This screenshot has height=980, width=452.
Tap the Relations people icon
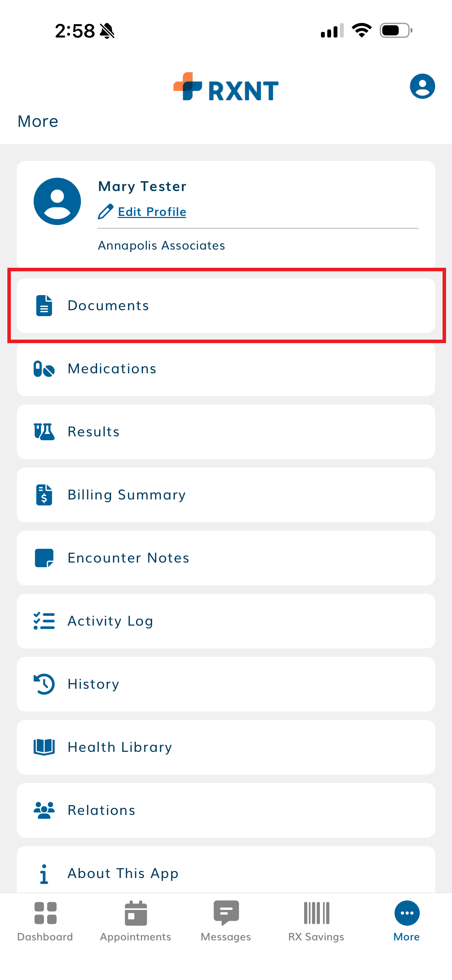pyautogui.click(x=44, y=810)
